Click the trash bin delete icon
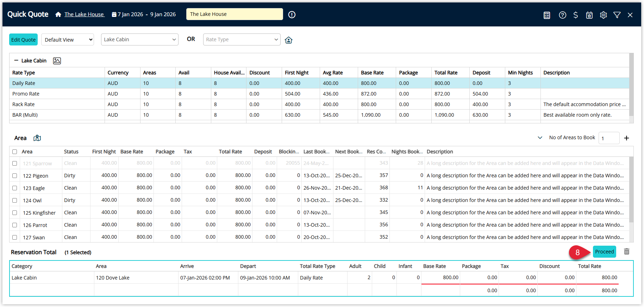 [627, 252]
